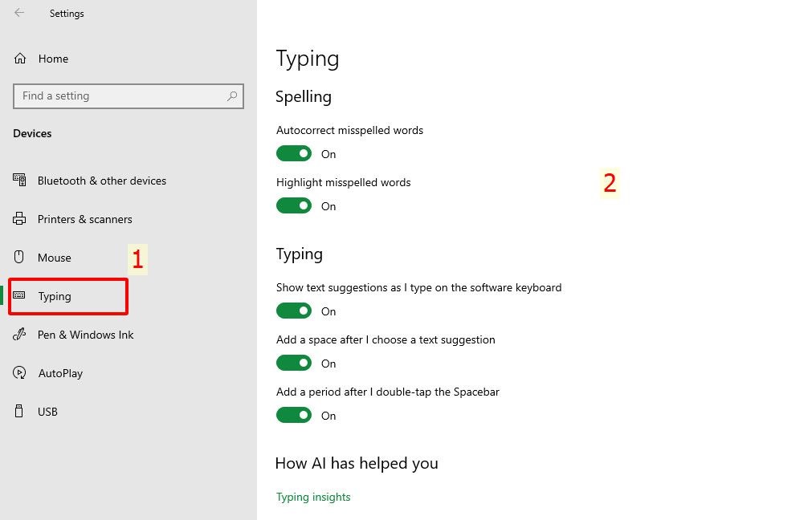This screenshot has width=812, height=520.
Task: Disable Highlight misspelled words switch
Action: point(294,205)
